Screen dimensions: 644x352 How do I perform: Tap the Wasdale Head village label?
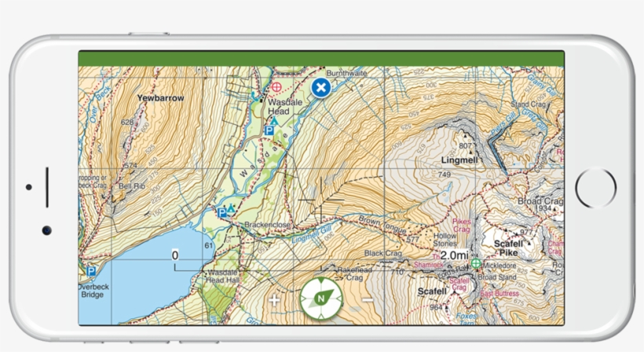pos(284,106)
